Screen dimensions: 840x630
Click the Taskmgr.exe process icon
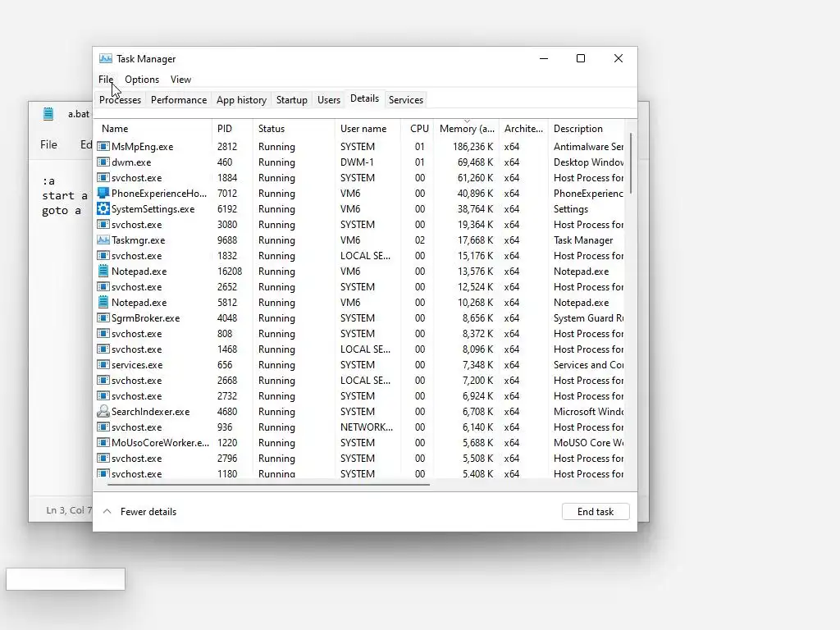coord(103,240)
